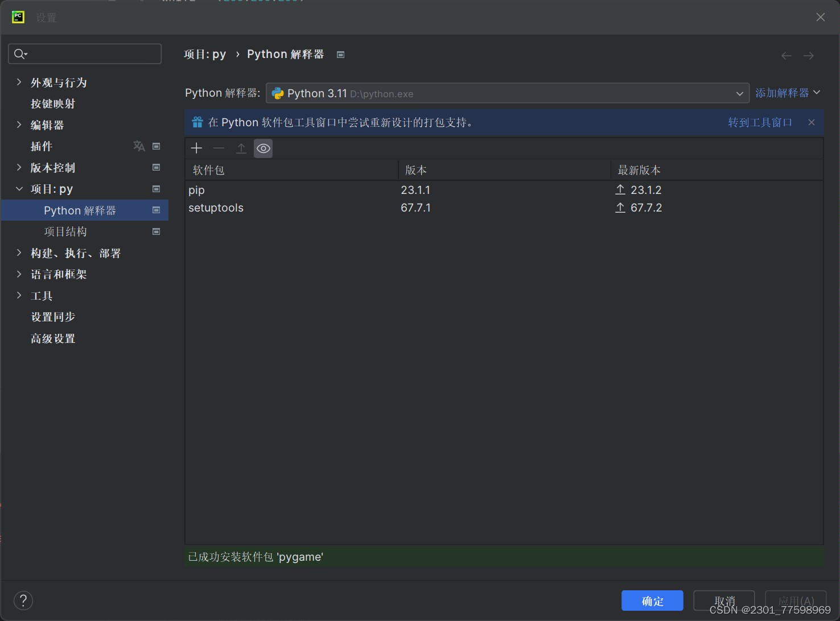Viewport: 840px width, 621px height.
Task: Click the project-level marker icon in the Python 解释器 row
Action: coord(157,210)
